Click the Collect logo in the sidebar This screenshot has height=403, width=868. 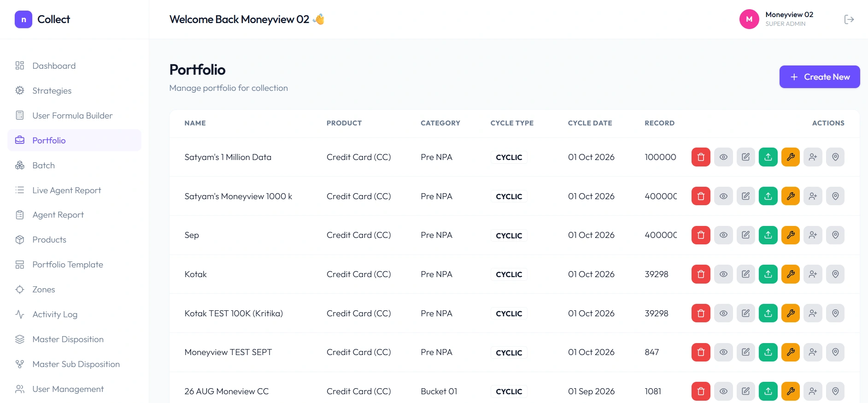point(42,19)
